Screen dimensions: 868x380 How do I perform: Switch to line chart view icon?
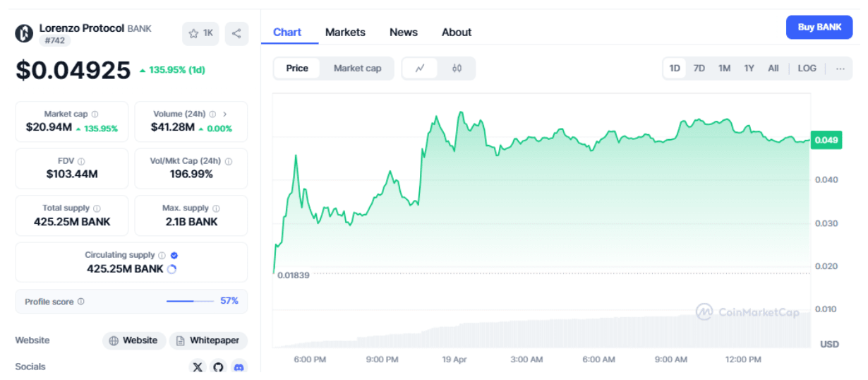coord(420,69)
